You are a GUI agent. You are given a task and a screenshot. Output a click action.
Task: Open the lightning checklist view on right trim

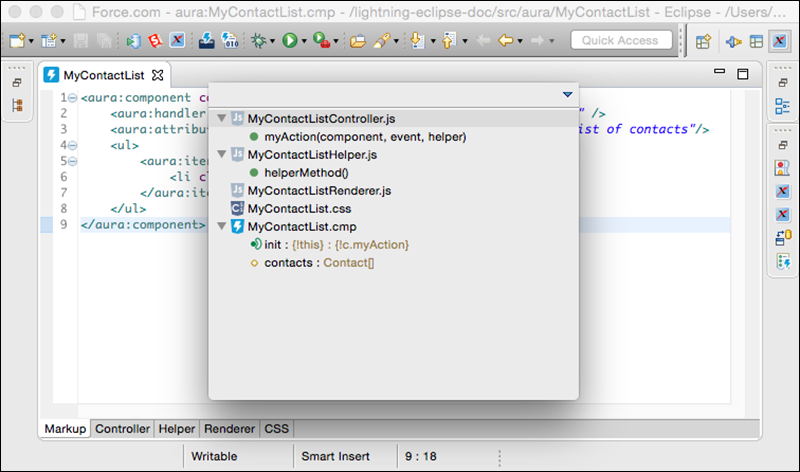pos(783,262)
